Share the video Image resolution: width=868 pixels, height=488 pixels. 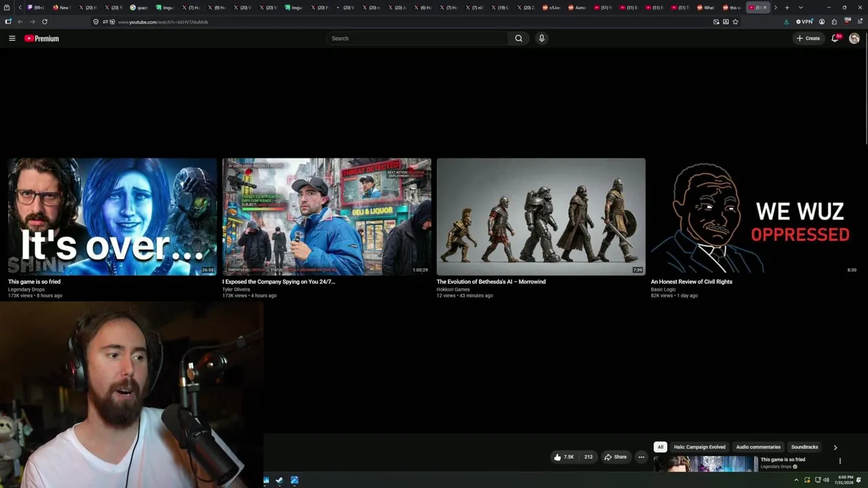[616, 457]
